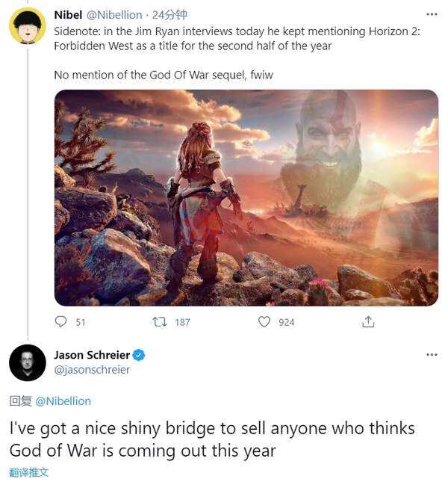Click 翻译推文 to translate the tweet
Screen dimensions: 448x485
[29, 472]
